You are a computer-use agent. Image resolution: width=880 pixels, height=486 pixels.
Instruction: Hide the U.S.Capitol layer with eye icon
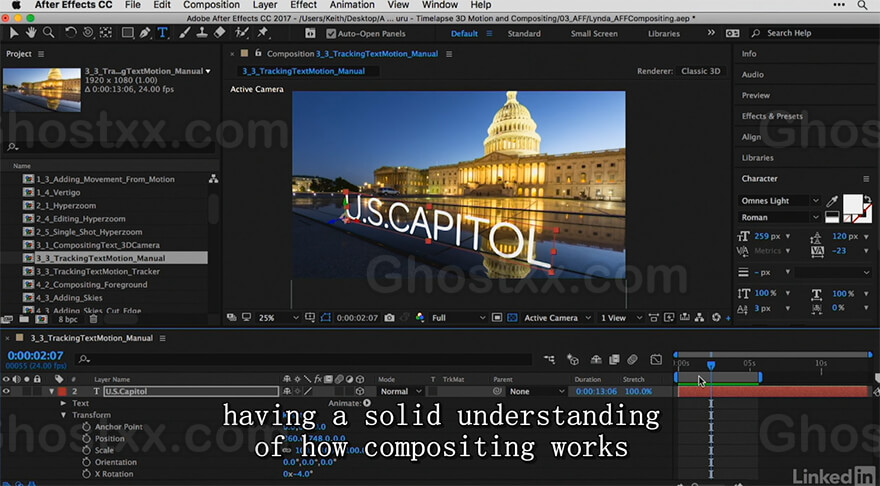click(6, 391)
